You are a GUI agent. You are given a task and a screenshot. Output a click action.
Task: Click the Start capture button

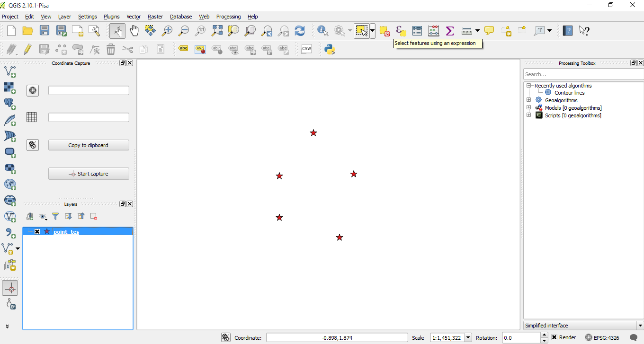point(89,173)
